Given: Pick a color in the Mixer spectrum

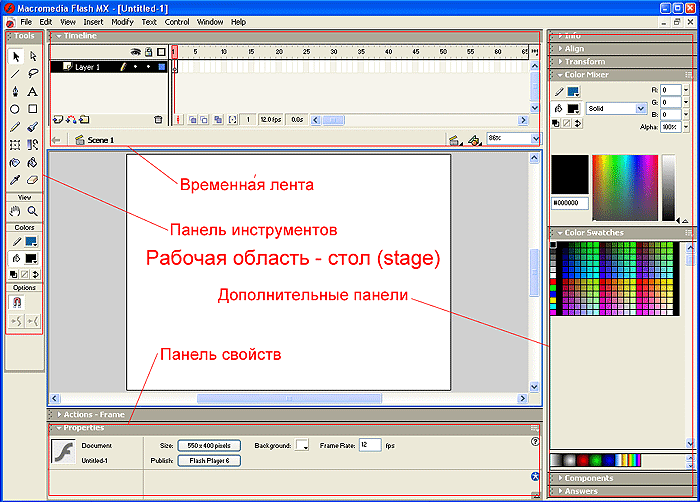Looking at the screenshot, I should 625,188.
